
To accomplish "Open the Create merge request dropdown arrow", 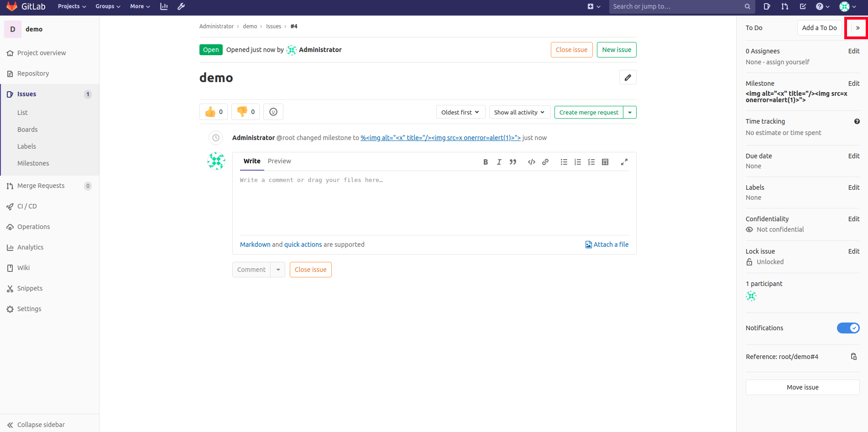I will point(630,112).
